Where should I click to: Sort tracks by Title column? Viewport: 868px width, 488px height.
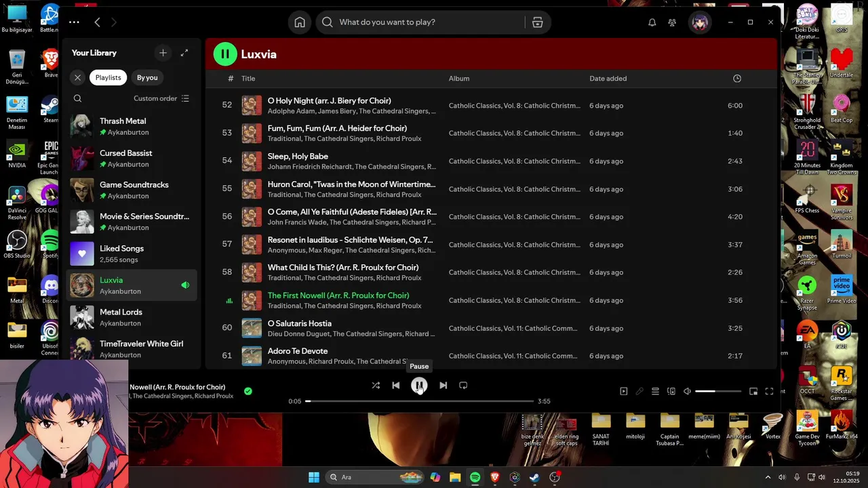pyautogui.click(x=248, y=79)
